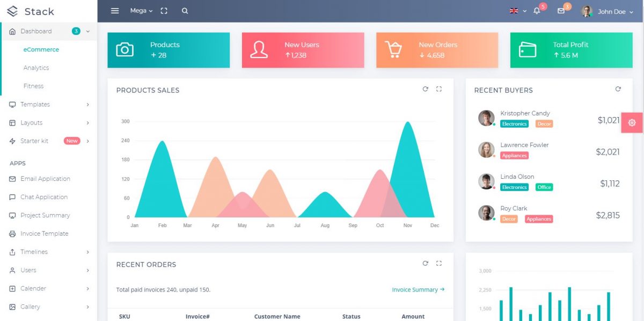Open messages using the envelope icon
The height and width of the screenshot is (321, 644).
tap(561, 11)
